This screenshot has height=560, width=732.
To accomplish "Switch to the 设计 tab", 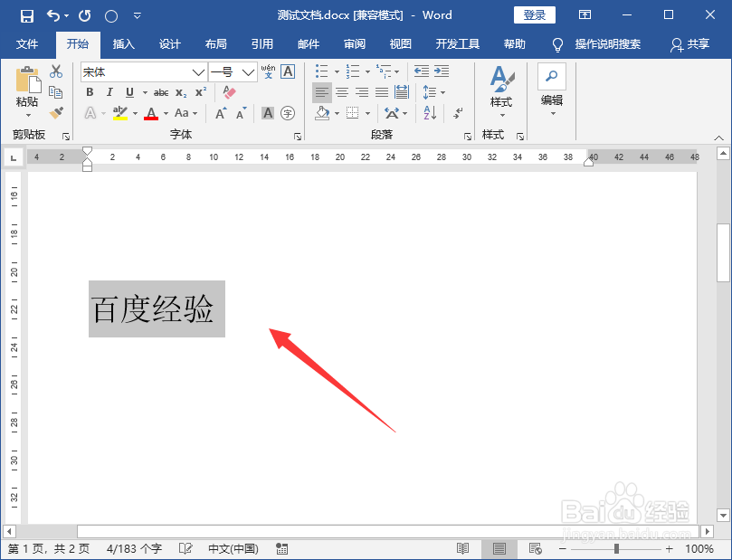I will click(x=169, y=44).
